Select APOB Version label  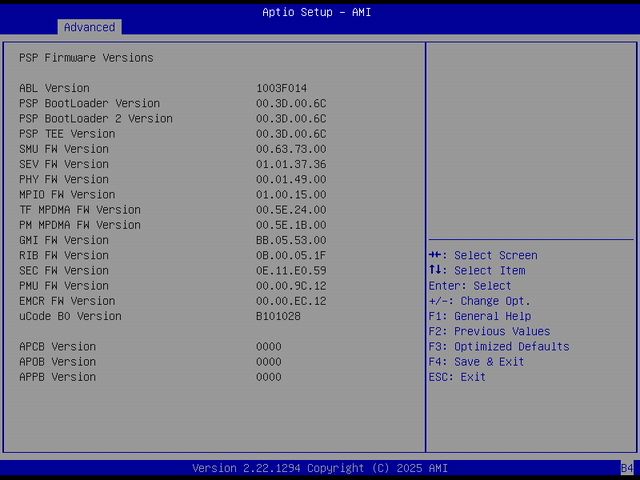[x=58, y=362]
